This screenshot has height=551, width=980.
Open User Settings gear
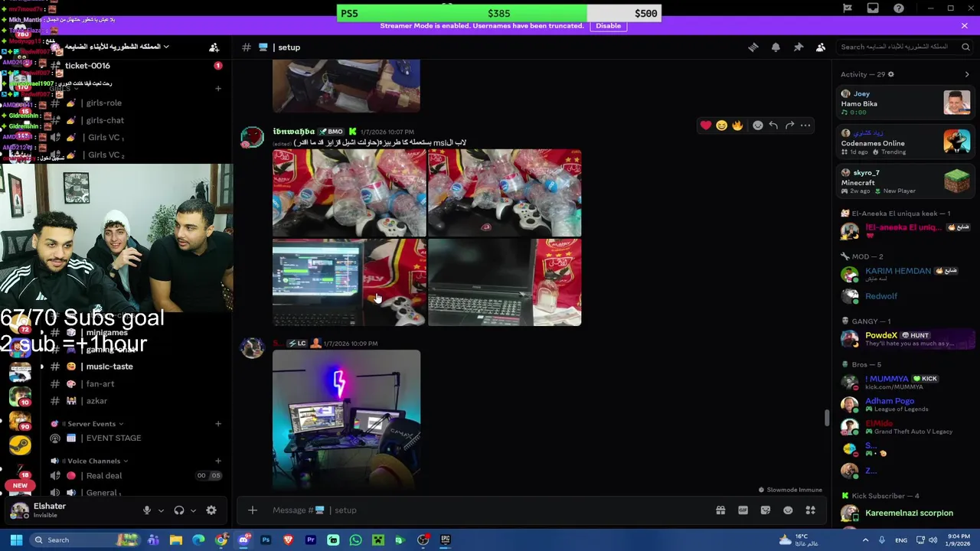tap(211, 510)
